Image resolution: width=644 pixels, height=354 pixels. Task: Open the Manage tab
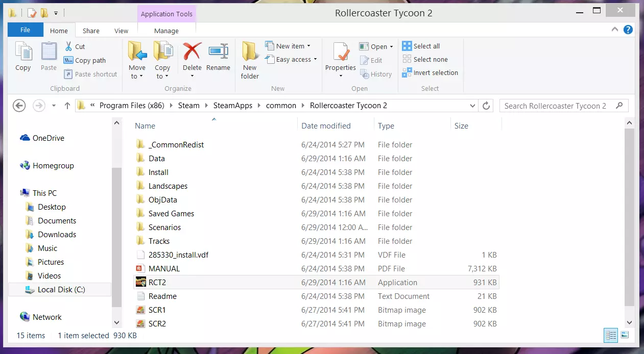click(x=166, y=31)
